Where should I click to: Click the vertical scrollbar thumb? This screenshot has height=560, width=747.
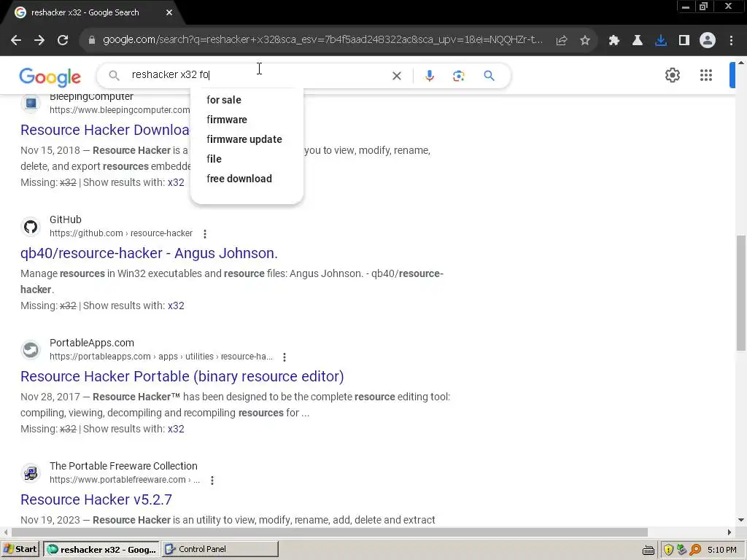click(x=741, y=293)
